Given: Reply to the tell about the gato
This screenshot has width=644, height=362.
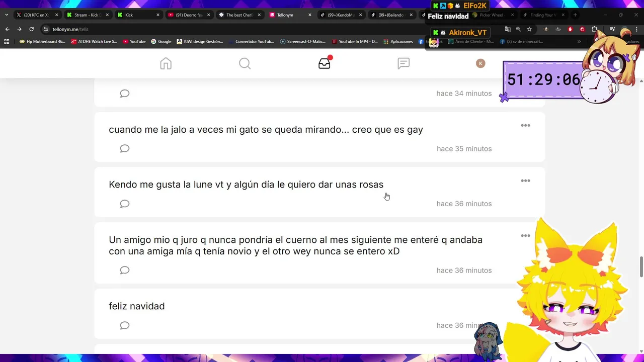Looking at the screenshot, I should [125, 148].
